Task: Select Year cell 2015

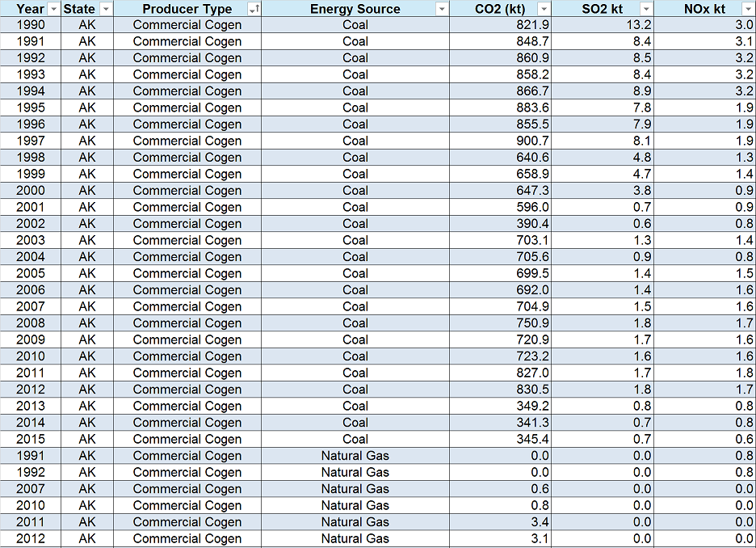Action: [x=31, y=439]
